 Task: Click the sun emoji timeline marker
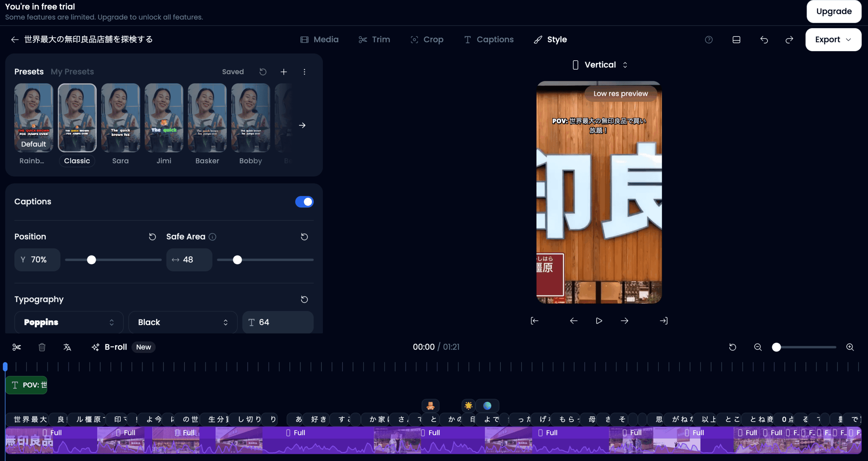pyautogui.click(x=469, y=405)
